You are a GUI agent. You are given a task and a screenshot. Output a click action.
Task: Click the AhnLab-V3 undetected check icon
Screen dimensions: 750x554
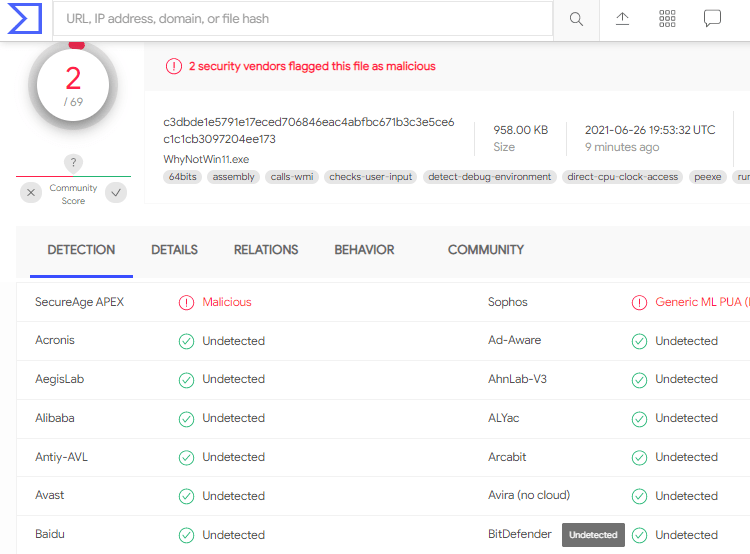(639, 380)
